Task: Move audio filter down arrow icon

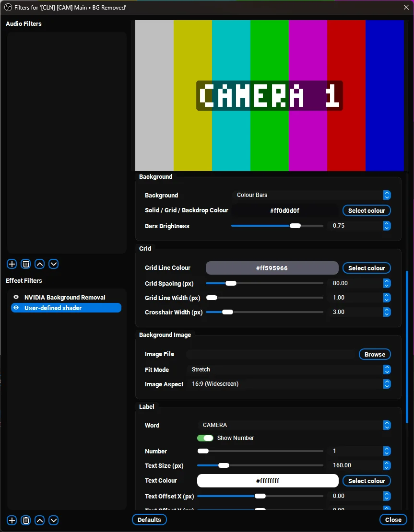Action: (54, 264)
